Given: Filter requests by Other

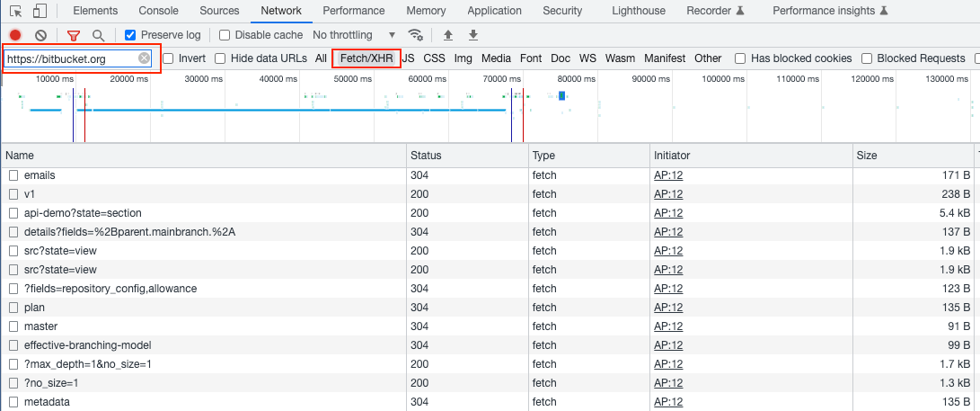Looking at the screenshot, I should point(708,58).
